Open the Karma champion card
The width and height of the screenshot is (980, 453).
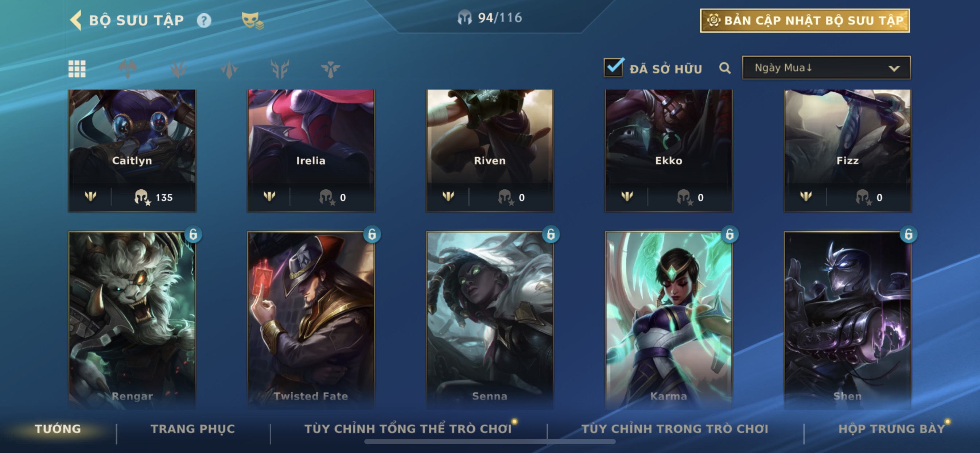[668, 320]
